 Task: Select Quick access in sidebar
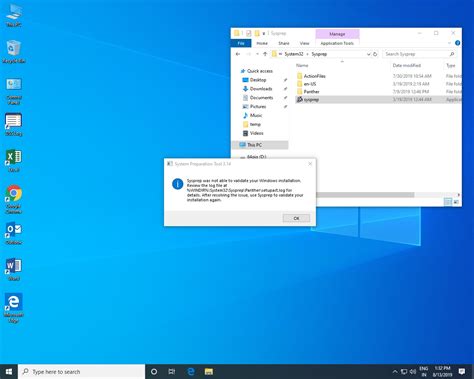(260, 71)
